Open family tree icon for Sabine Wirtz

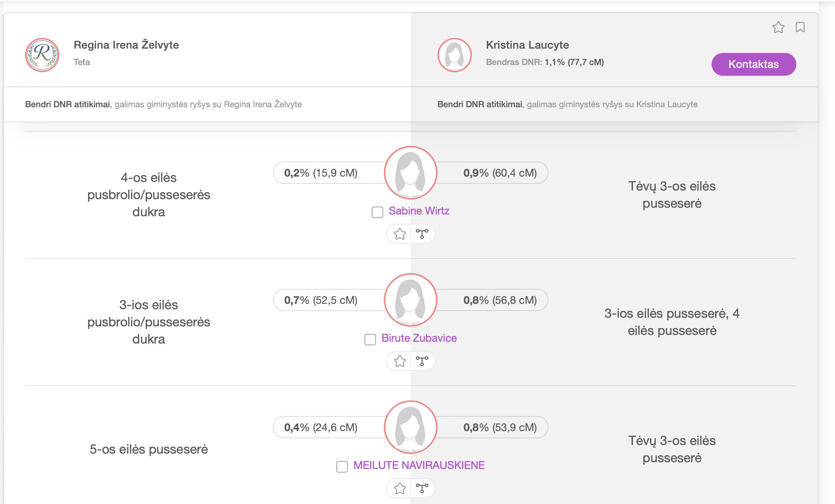pyautogui.click(x=422, y=234)
